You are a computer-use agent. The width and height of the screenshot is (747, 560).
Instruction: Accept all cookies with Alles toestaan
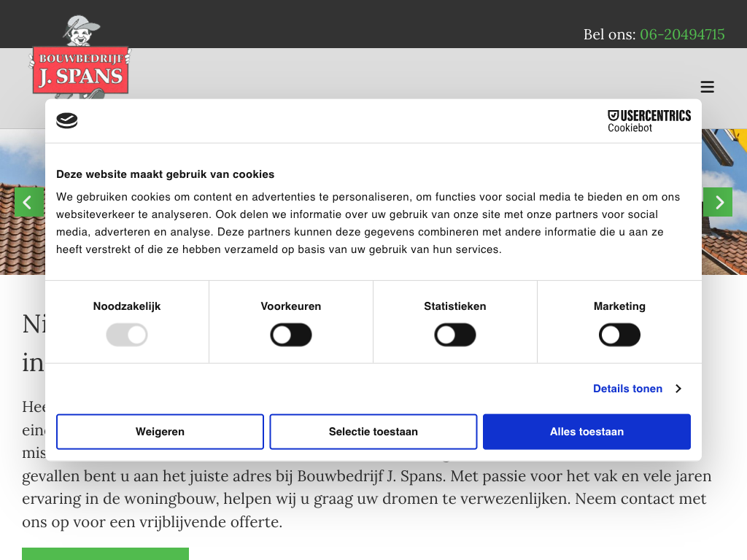tap(587, 432)
